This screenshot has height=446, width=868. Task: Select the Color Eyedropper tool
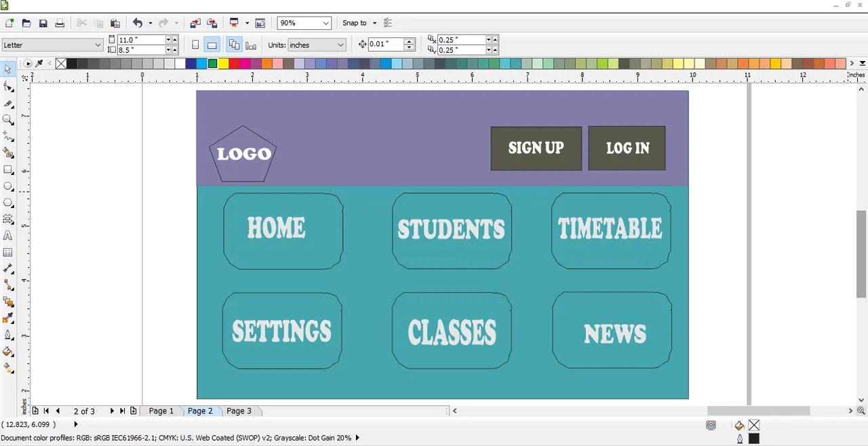click(x=8, y=319)
